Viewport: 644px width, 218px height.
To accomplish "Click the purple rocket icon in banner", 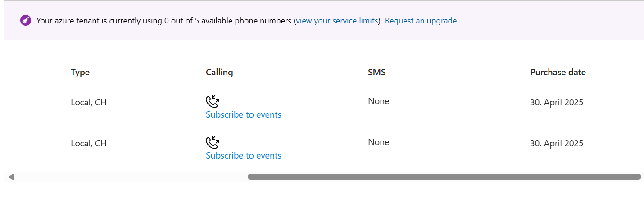I will [26, 21].
